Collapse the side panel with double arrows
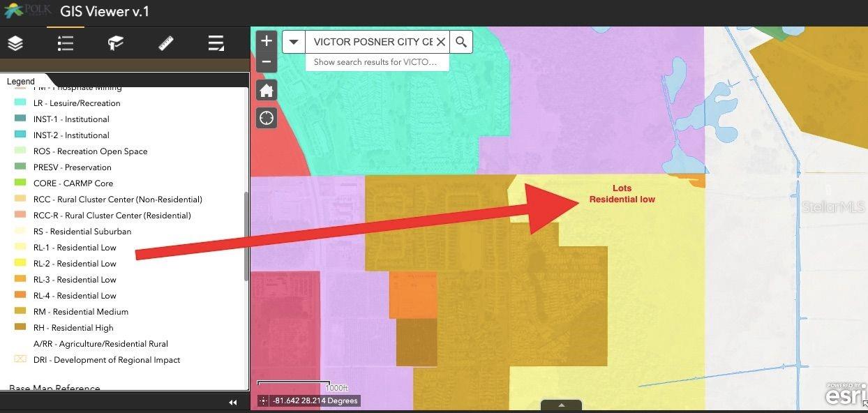This screenshot has height=413, width=868. coord(233,402)
